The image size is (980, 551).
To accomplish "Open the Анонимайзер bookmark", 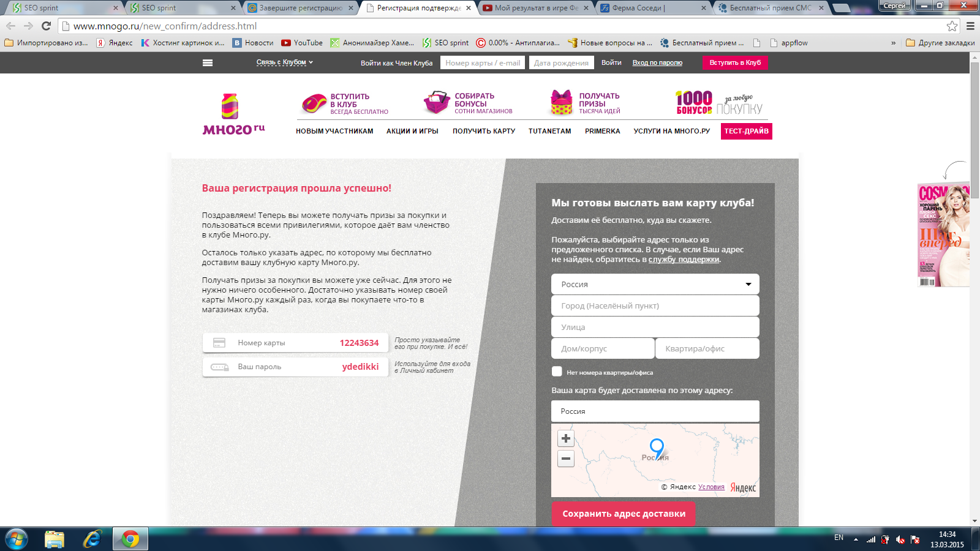I will coord(372,43).
